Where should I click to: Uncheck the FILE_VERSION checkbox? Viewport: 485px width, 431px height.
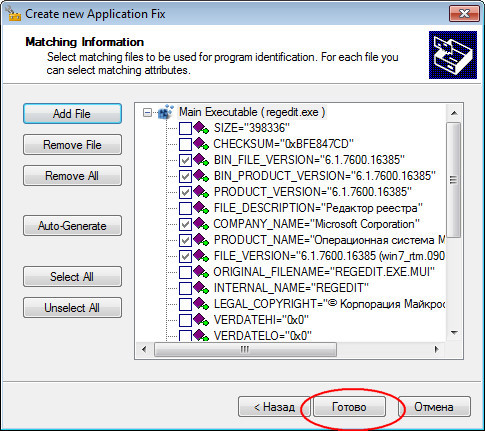[x=185, y=256]
